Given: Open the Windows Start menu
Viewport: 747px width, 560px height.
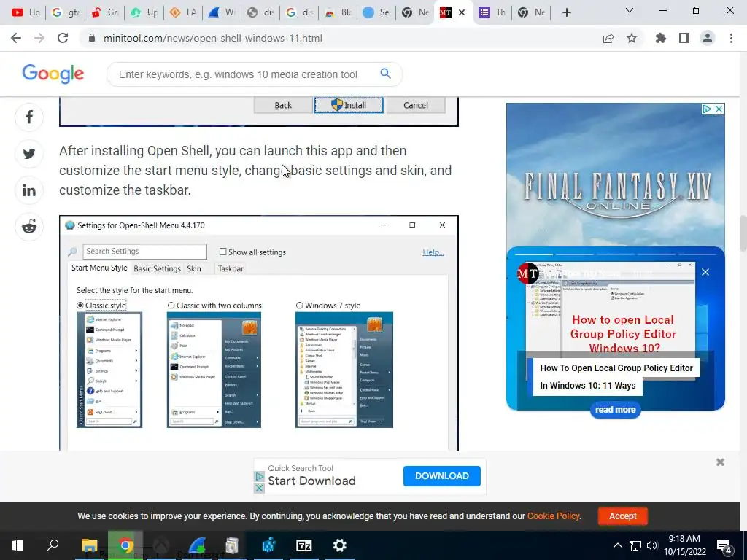Looking at the screenshot, I should click(x=18, y=545).
